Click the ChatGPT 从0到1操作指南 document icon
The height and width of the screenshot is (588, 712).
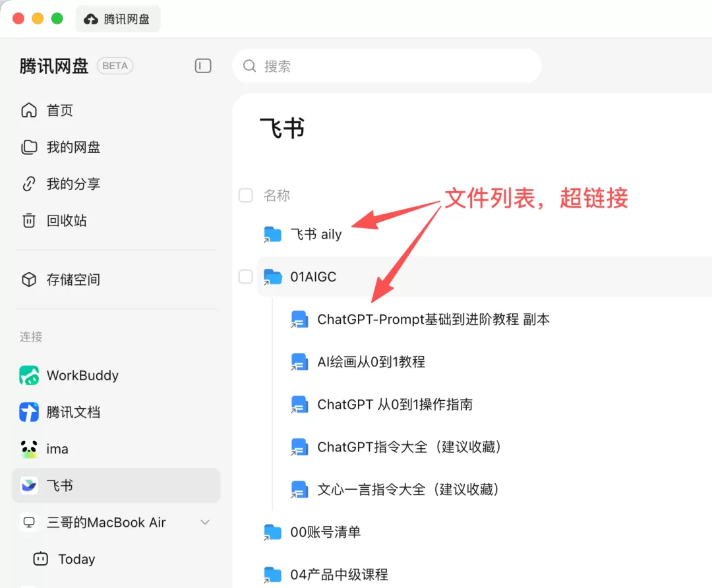(299, 404)
